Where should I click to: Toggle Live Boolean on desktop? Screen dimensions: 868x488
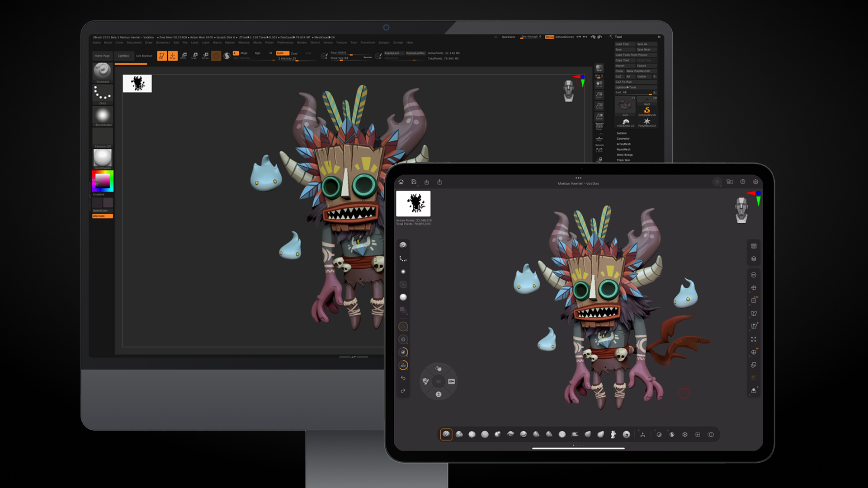tap(144, 56)
